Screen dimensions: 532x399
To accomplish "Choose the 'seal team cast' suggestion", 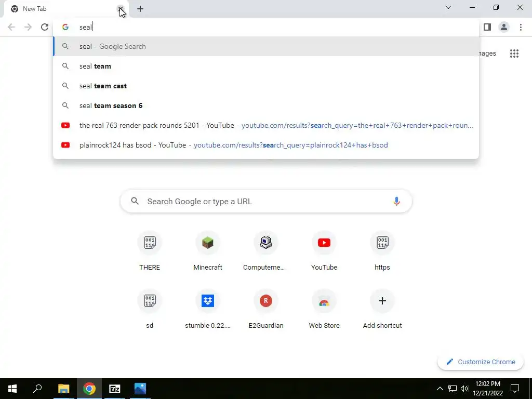I will tap(266, 86).
